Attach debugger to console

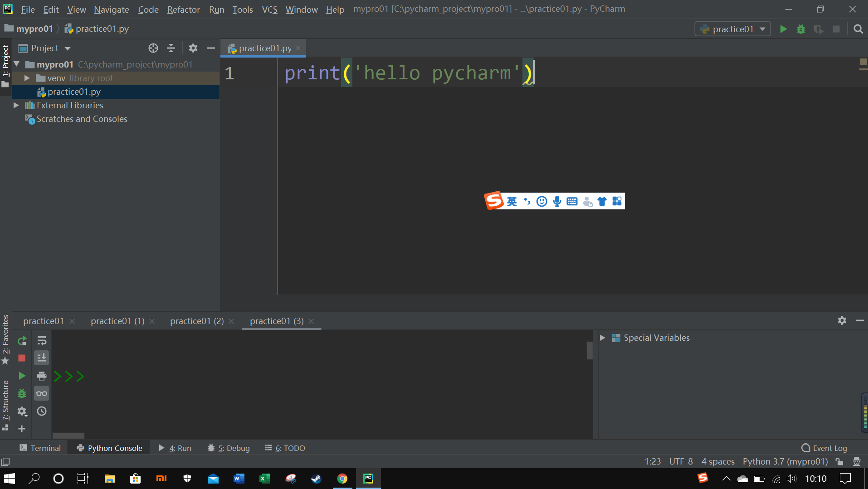pyautogui.click(x=22, y=393)
